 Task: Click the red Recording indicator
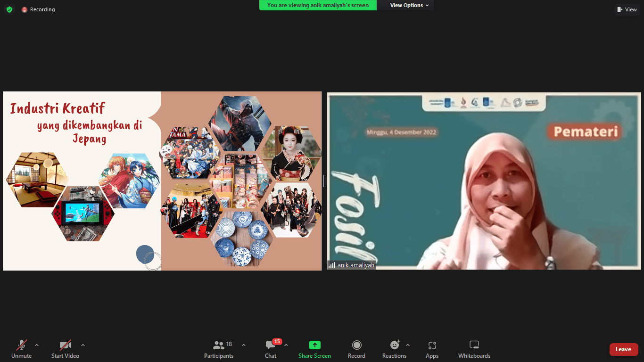tap(38, 9)
